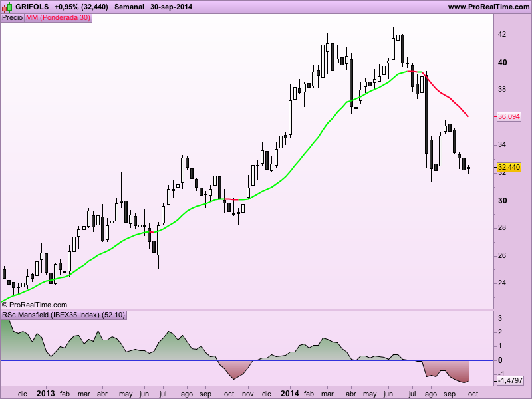Screen dimensions: 532x399
Task: Select the Precio indicator label
Action: [12, 17]
